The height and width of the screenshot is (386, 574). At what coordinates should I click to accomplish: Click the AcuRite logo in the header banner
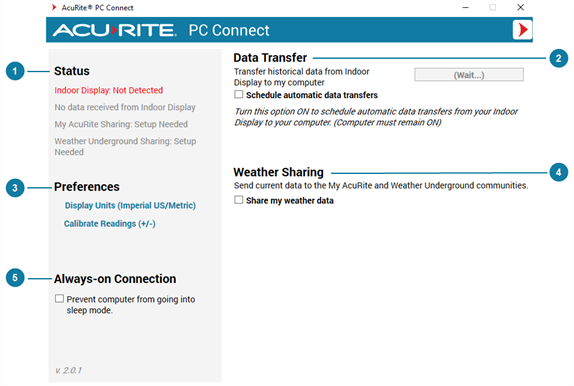tap(115, 30)
